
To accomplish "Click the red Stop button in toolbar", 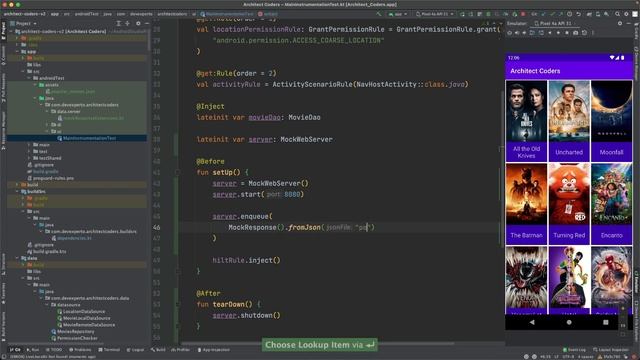I will point(523,14).
